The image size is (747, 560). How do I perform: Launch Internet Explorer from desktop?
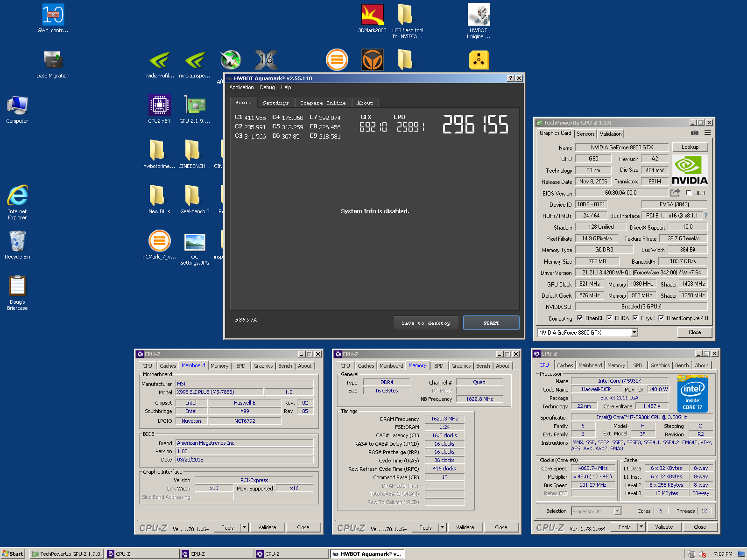(x=17, y=202)
